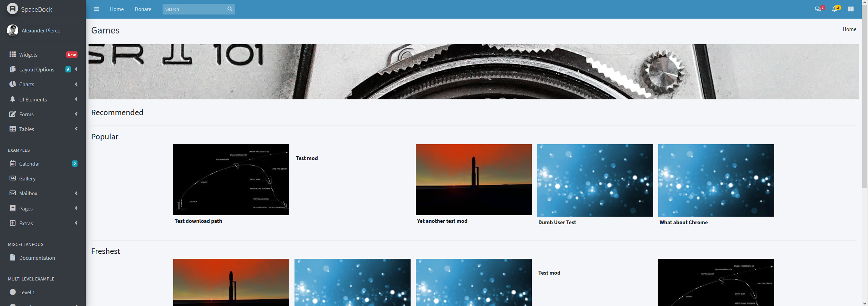Focus the Search input field
This screenshot has width=868, height=306.
[x=194, y=9]
